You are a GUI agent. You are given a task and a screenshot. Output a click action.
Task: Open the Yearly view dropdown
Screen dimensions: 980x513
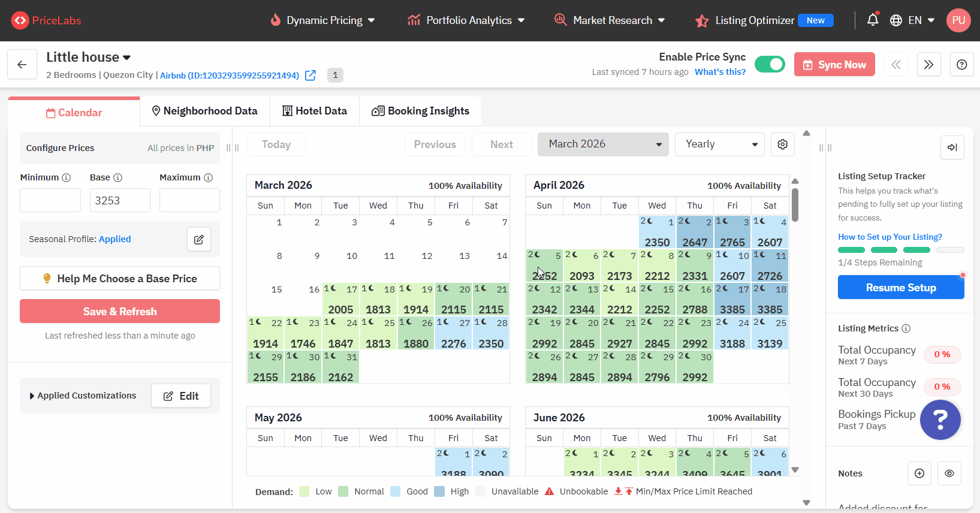[x=719, y=144]
